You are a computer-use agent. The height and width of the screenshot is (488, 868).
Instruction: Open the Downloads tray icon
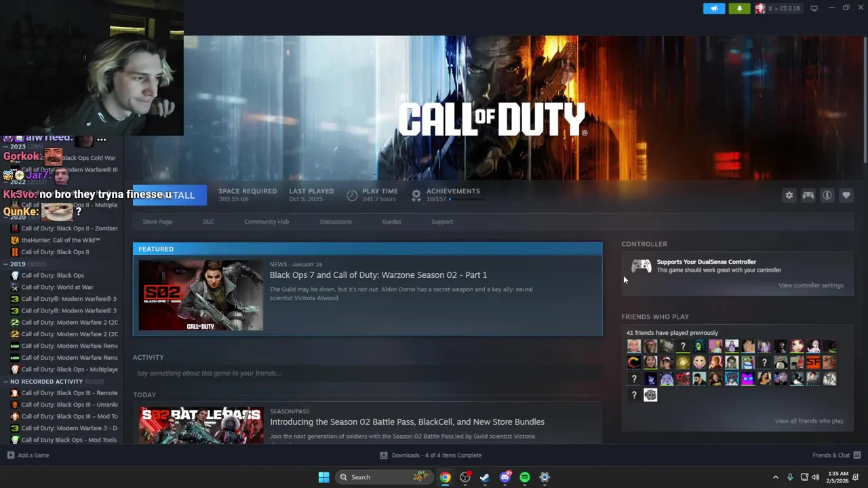pos(384,455)
